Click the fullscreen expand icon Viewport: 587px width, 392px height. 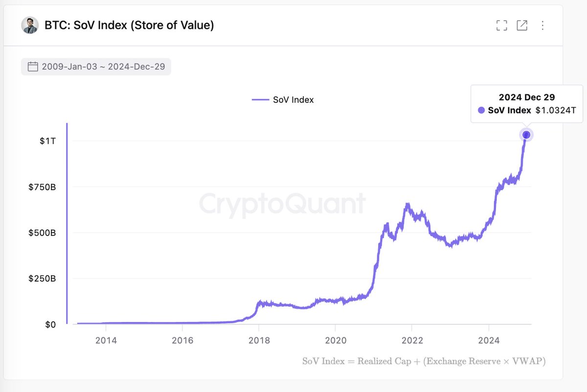501,25
